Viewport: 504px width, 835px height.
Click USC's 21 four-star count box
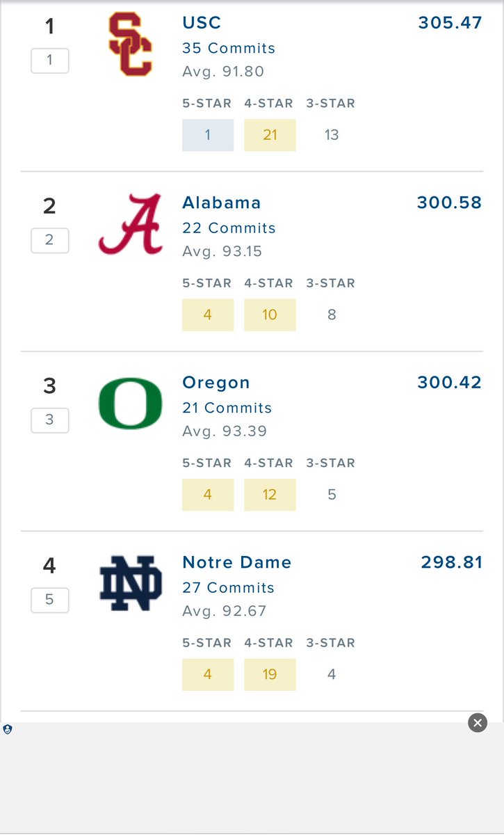click(270, 135)
